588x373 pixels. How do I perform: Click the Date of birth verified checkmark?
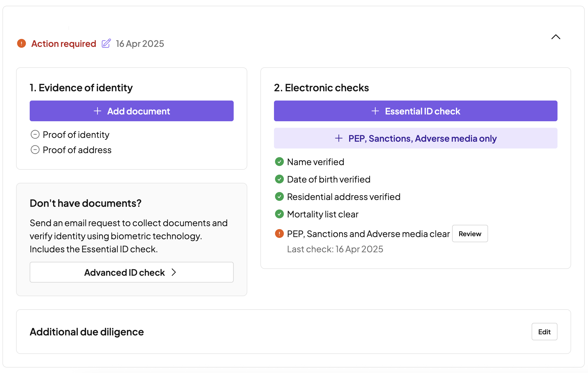(279, 179)
